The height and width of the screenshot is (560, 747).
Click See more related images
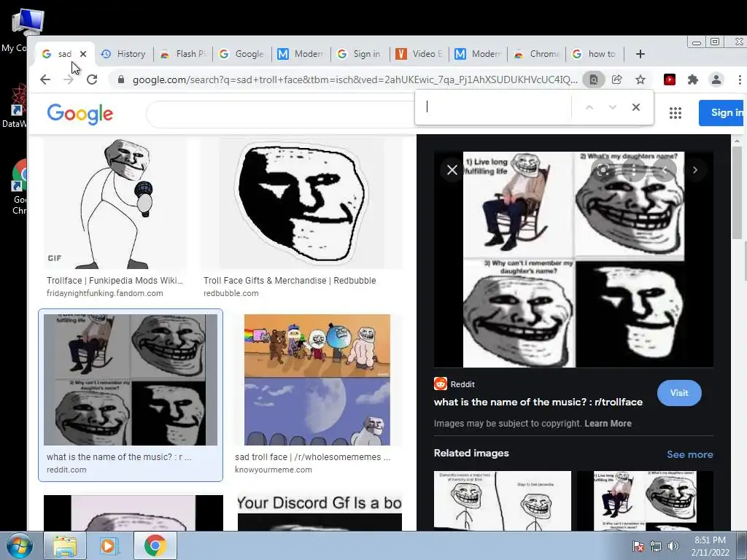(x=690, y=454)
